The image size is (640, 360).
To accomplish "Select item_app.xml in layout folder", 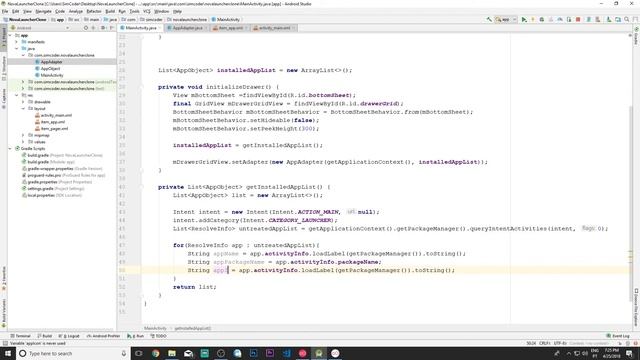I will click(x=53, y=122).
